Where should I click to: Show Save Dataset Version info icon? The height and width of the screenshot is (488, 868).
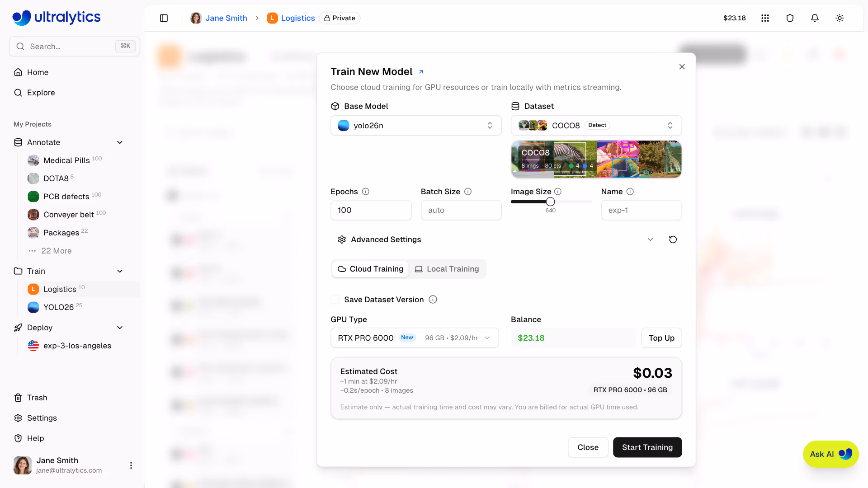(433, 300)
